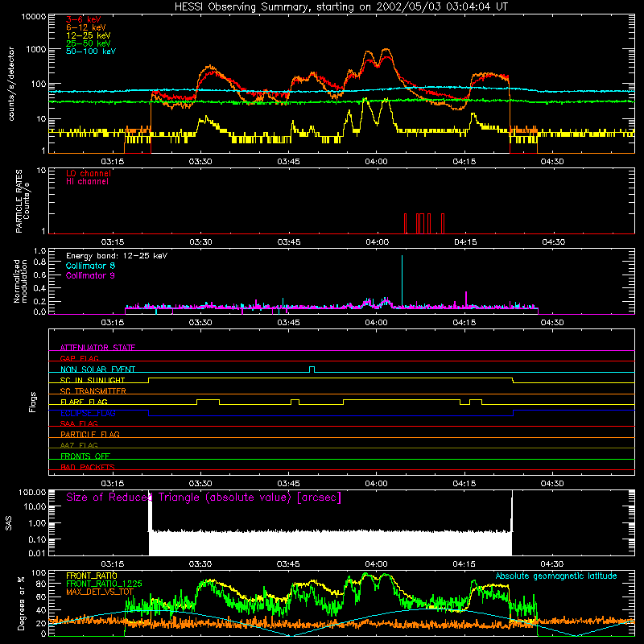Click the 'Normalized modulation' axis label

[x=20, y=281]
